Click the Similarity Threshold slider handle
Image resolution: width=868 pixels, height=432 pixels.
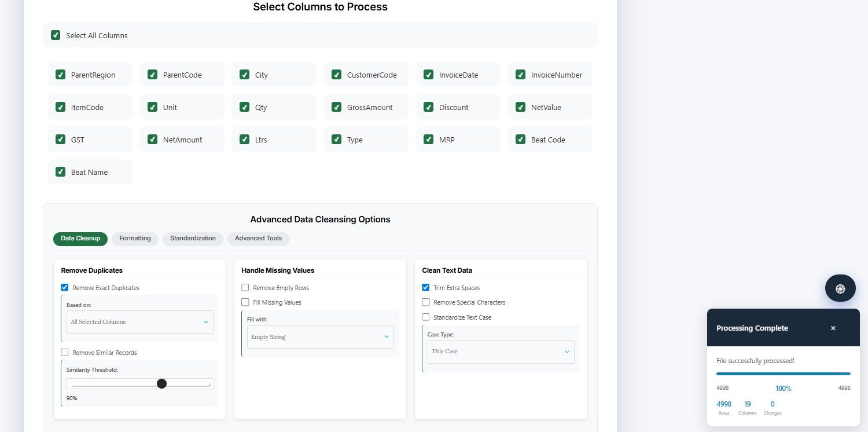coord(162,383)
